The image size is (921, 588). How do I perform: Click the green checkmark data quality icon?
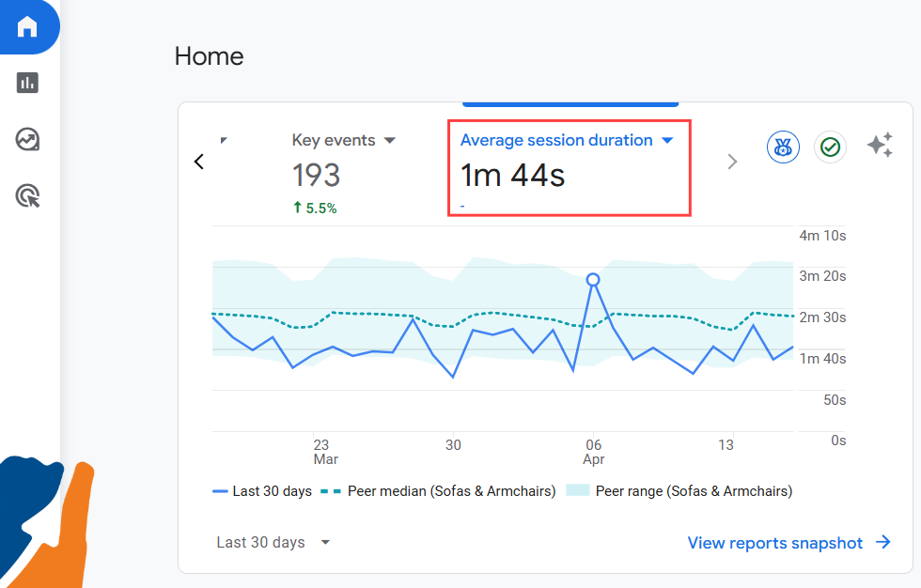pyautogui.click(x=830, y=147)
